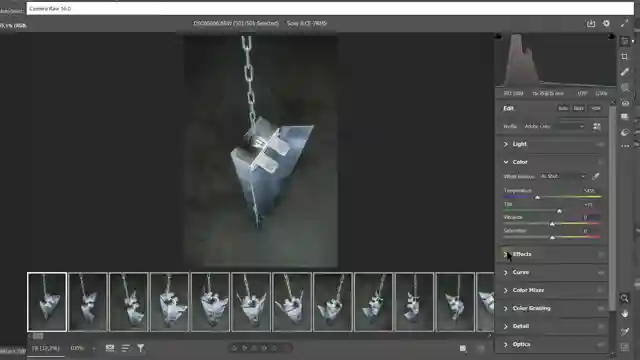640x360 pixels.
Task: Click the 100% zoom button
Action: 77,348
